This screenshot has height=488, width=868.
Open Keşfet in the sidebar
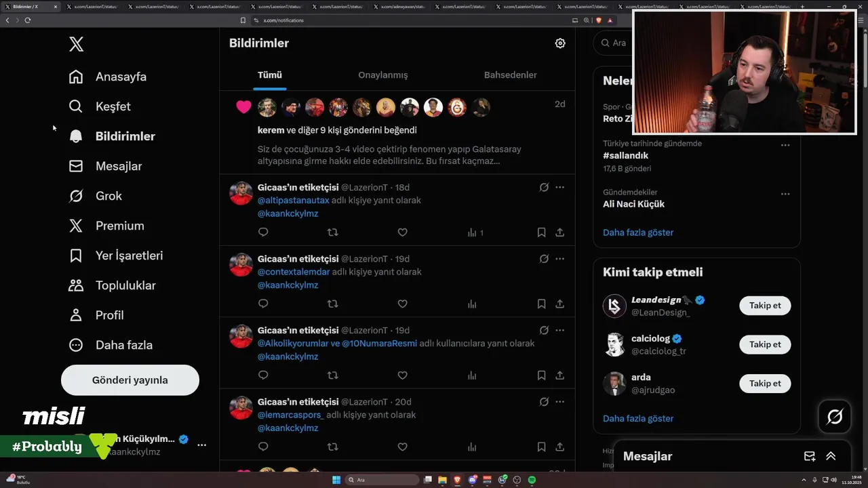point(100,106)
